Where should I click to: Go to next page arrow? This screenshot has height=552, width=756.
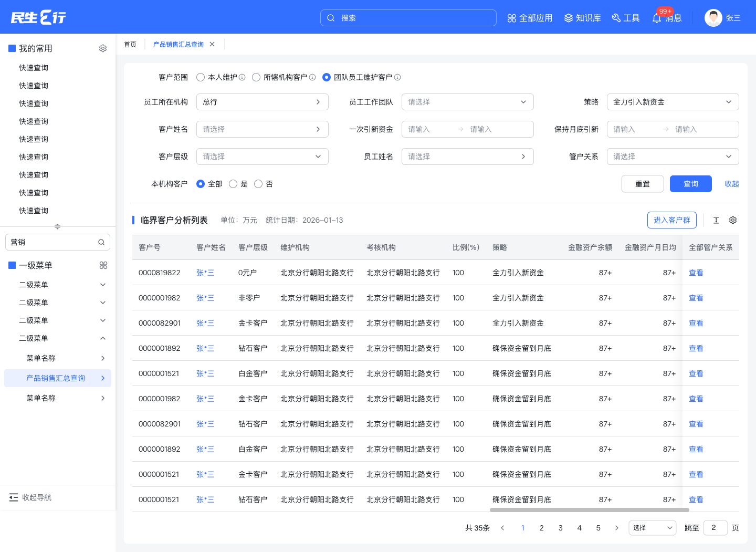(x=617, y=528)
